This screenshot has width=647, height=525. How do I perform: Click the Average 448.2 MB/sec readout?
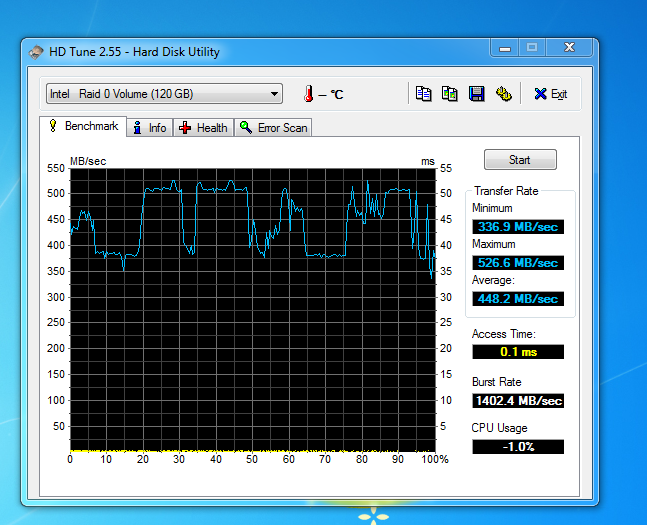point(517,299)
